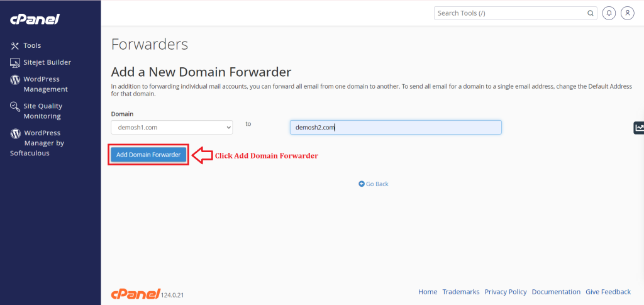
Task: Open the statistics chart side tab
Action: click(x=639, y=128)
